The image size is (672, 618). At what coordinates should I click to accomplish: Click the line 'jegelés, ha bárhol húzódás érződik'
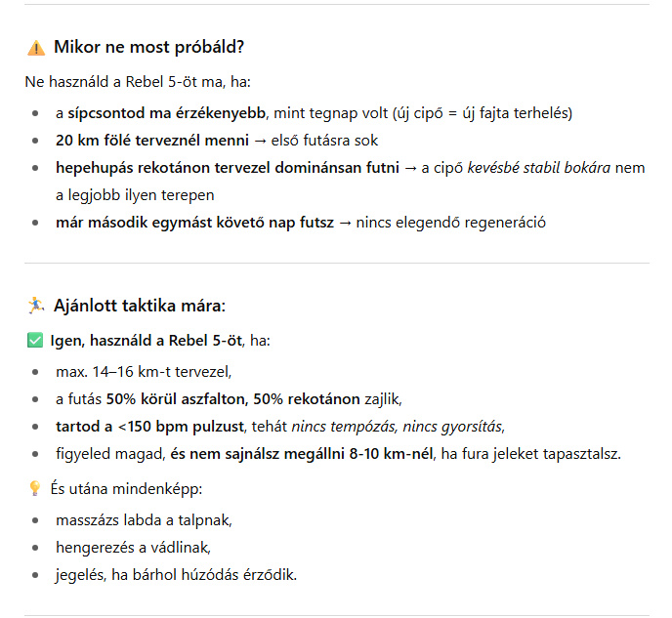[176, 575]
